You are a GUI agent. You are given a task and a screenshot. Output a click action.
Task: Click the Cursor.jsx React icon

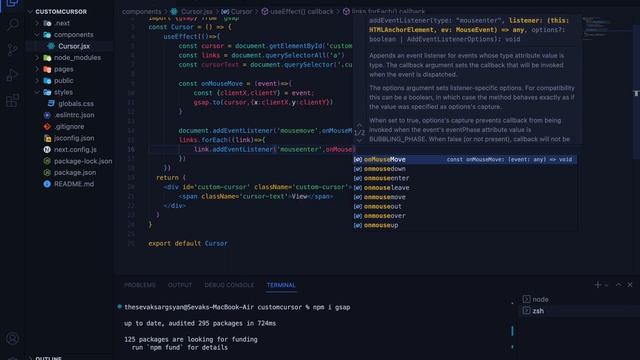pos(51,46)
